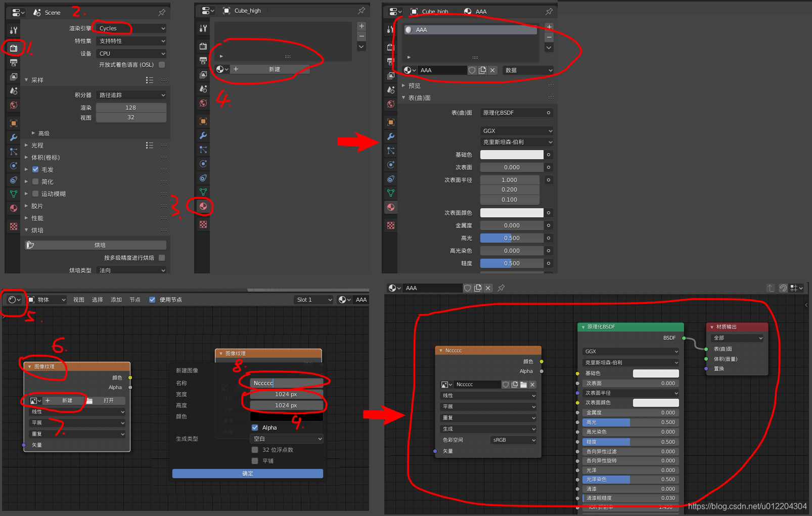Open the Cycles render engine dropdown
Screen dimensions: 812x516
pyautogui.click(x=131, y=28)
